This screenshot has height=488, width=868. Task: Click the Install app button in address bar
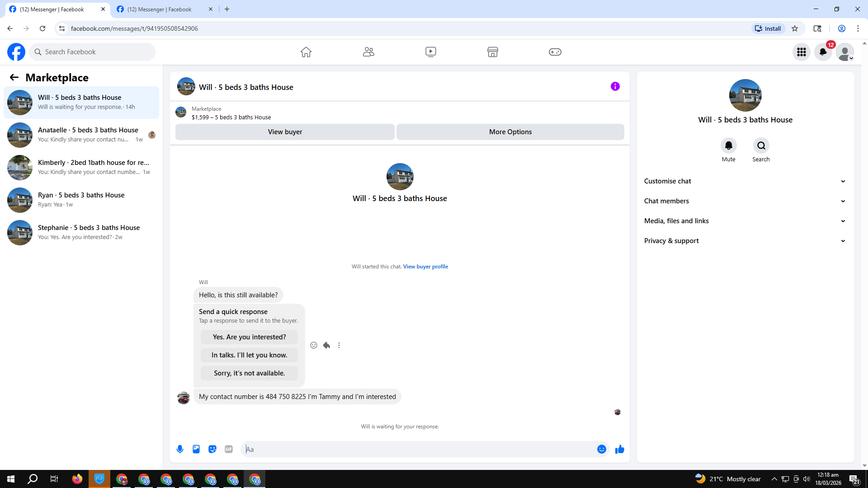pyautogui.click(x=768, y=28)
